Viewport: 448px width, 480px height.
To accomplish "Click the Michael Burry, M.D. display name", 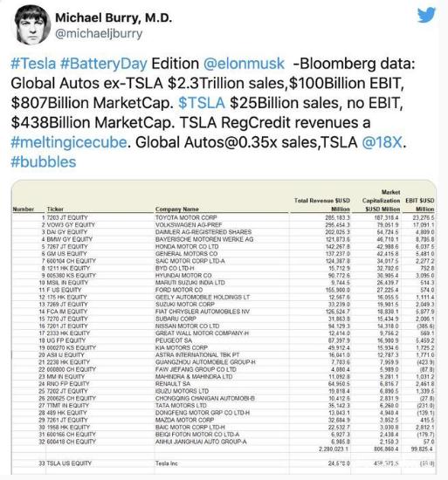I will pos(114,17).
